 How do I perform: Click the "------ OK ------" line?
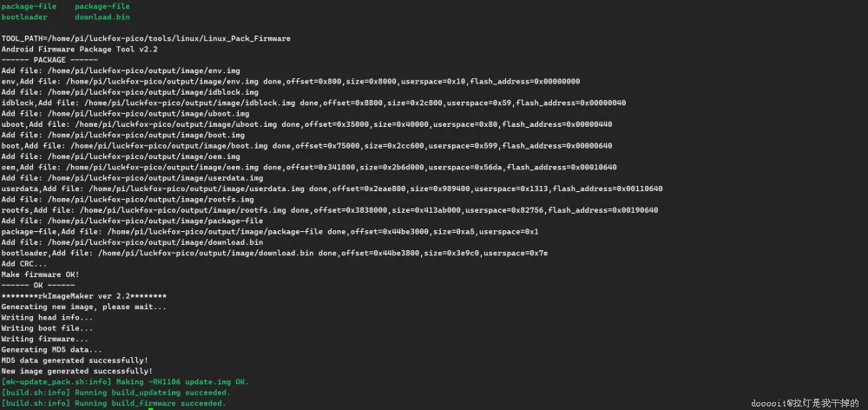point(37,284)
